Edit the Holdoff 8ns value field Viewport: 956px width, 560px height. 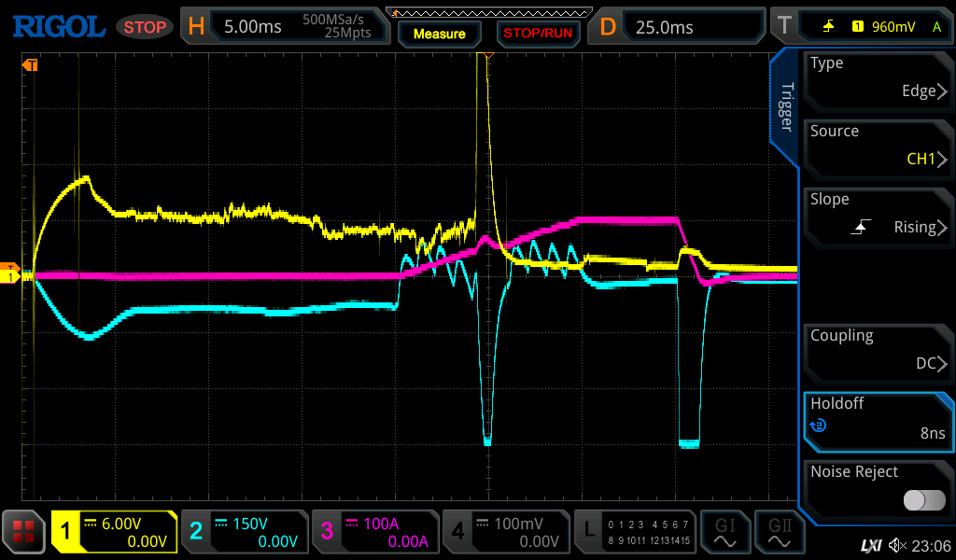click(x=878, y=419)
